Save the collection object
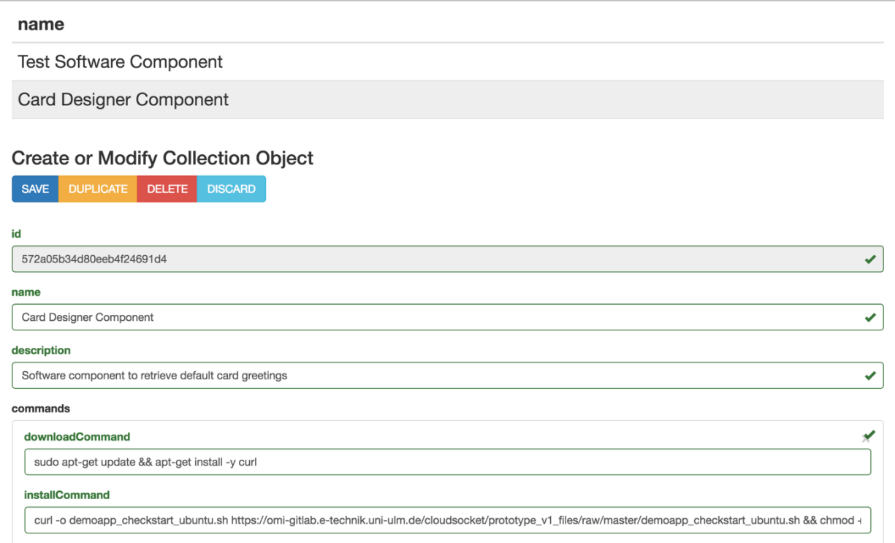This screenshot has width=895, height=543. tap(35, 189)
